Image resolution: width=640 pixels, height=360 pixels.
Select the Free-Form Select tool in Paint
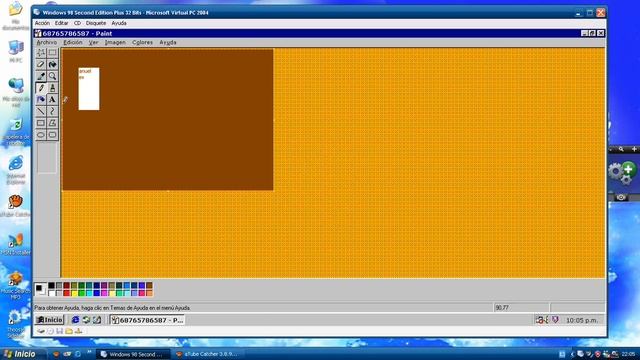[x=41, y=53]
